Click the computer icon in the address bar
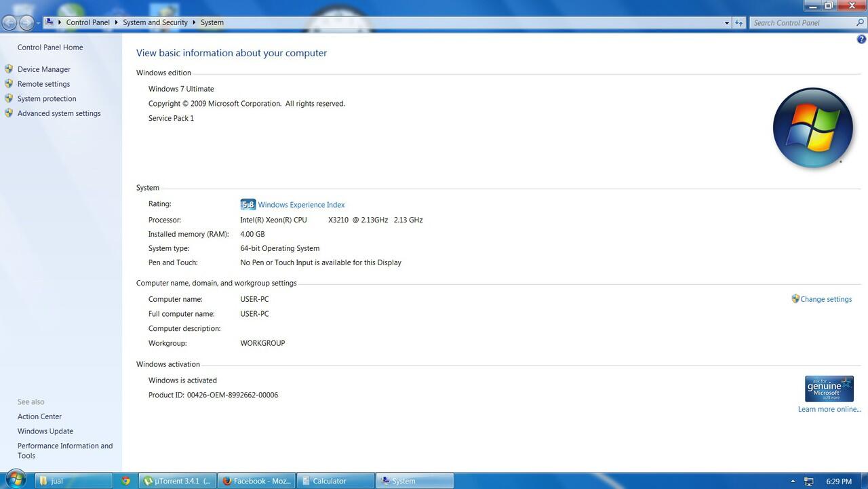This screenshot has height=489, width=868. (x=50, y=22)
